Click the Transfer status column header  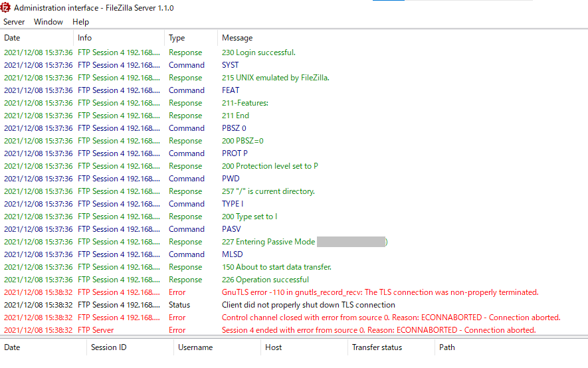[x=391, y=347]
